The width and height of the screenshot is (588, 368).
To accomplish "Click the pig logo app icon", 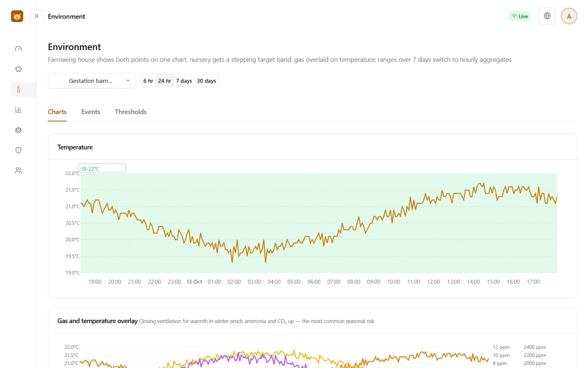I will [x=17, y=16].
